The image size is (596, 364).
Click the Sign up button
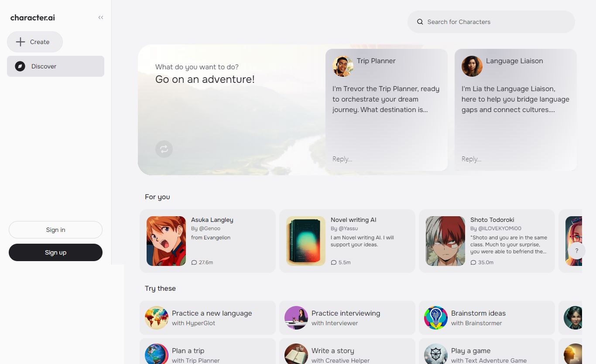55,252
